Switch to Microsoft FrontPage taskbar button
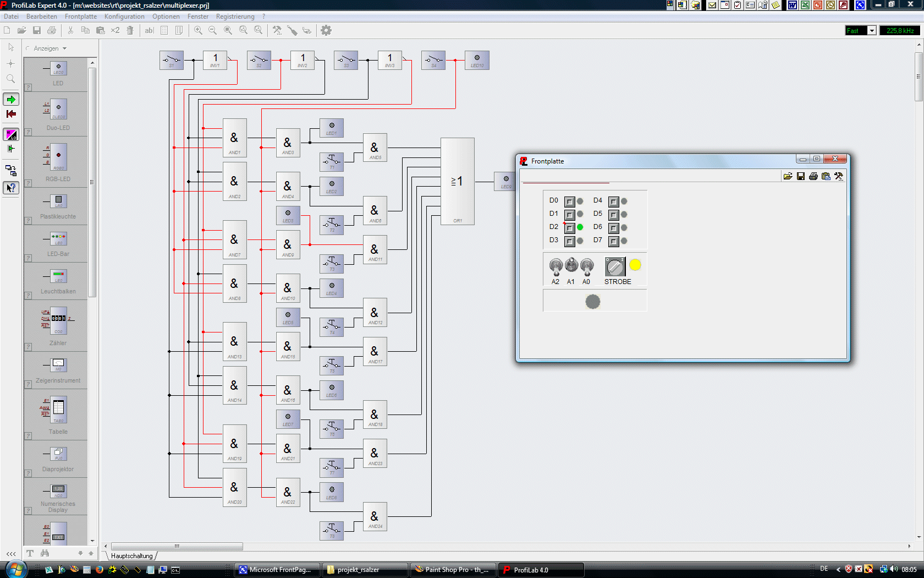Screen dimensions: 924x578 (278, 570)
